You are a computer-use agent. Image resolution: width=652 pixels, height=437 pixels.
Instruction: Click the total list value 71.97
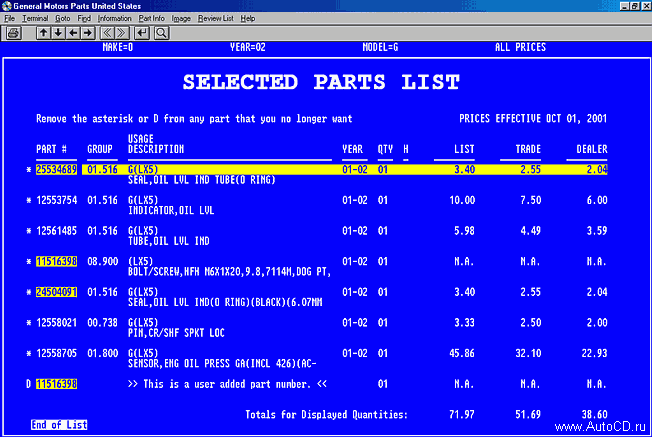pos(462,415)
